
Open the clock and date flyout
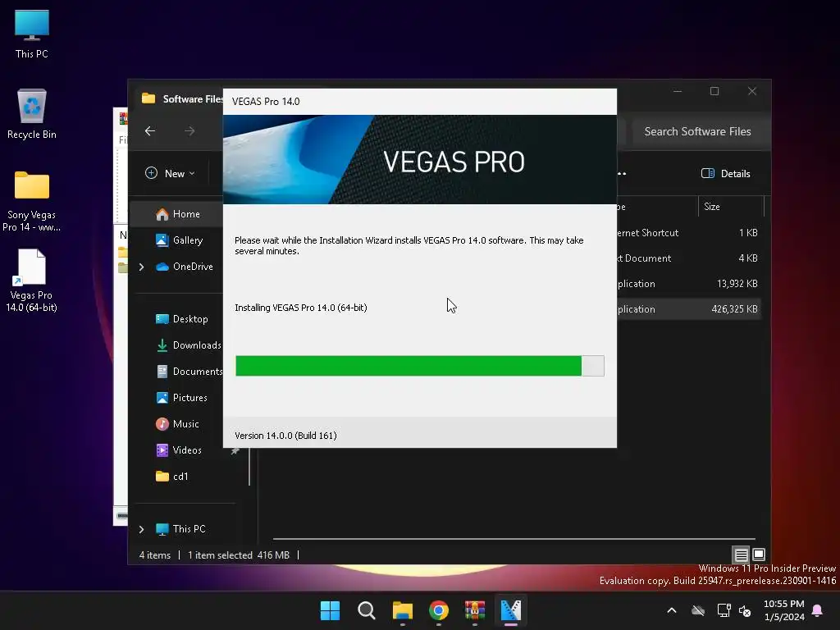coord(783,610)
